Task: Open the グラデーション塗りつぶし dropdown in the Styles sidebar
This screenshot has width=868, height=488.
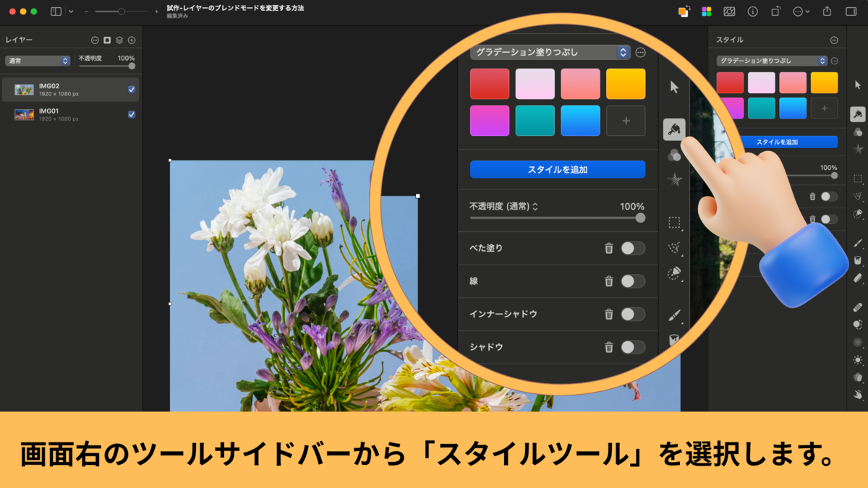Action: [772, 61]
